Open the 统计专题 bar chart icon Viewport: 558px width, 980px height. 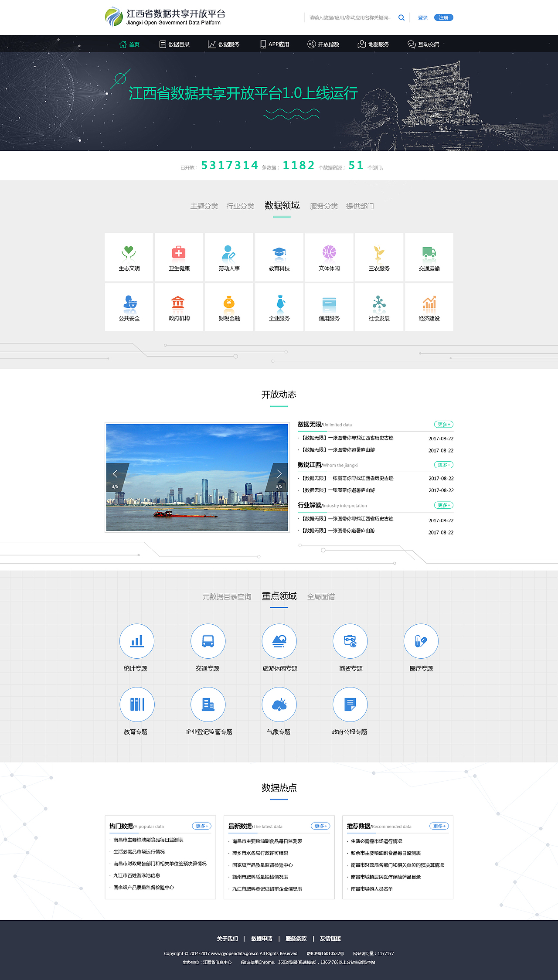pyautogui.click(x=137, y=641)
